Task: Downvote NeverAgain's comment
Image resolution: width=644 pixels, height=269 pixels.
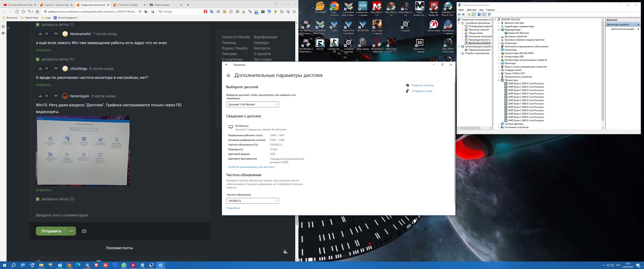Action: pos(56,96)
